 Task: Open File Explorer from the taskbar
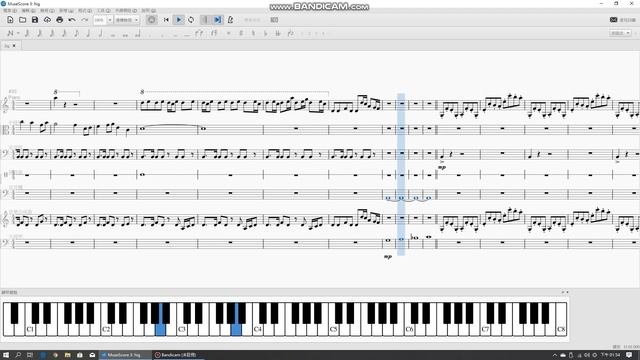pyautogui.click(x=67, y=355)
